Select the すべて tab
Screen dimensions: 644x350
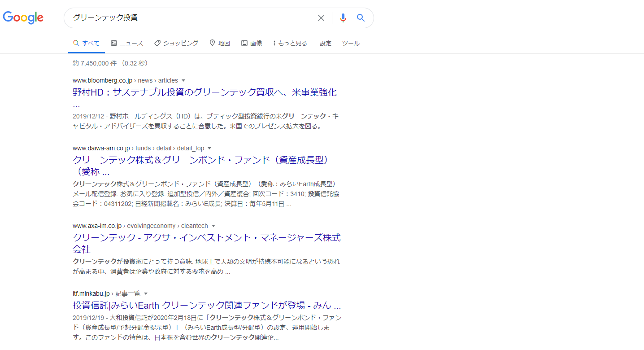87,44
